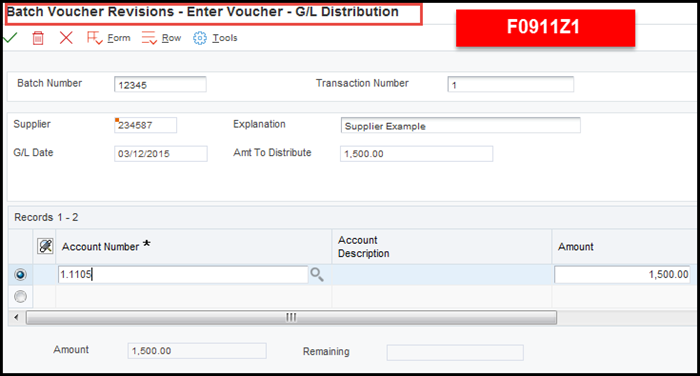Click the horizontal scrollbar thumb
The image size is (700, 376).
(291, 318)
